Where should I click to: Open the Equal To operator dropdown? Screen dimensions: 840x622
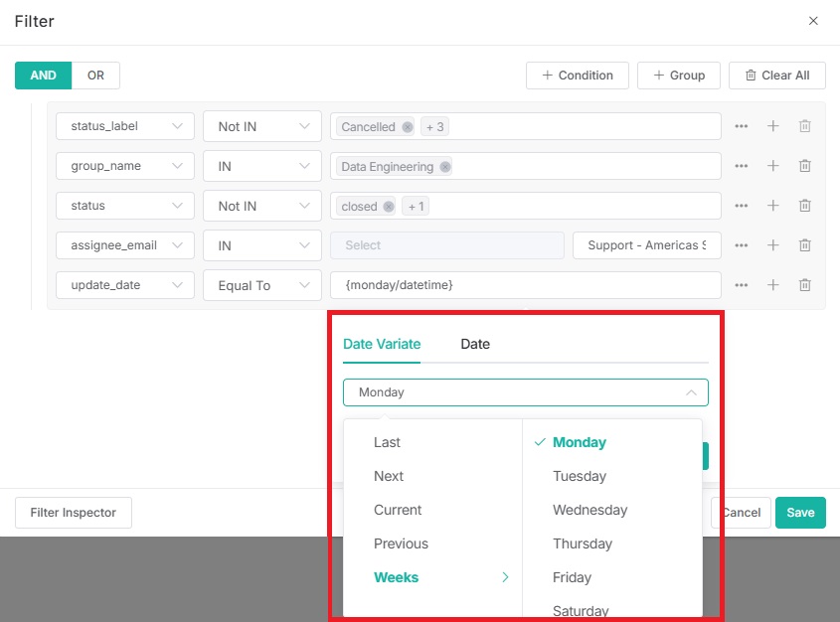[x=261, y=285]
